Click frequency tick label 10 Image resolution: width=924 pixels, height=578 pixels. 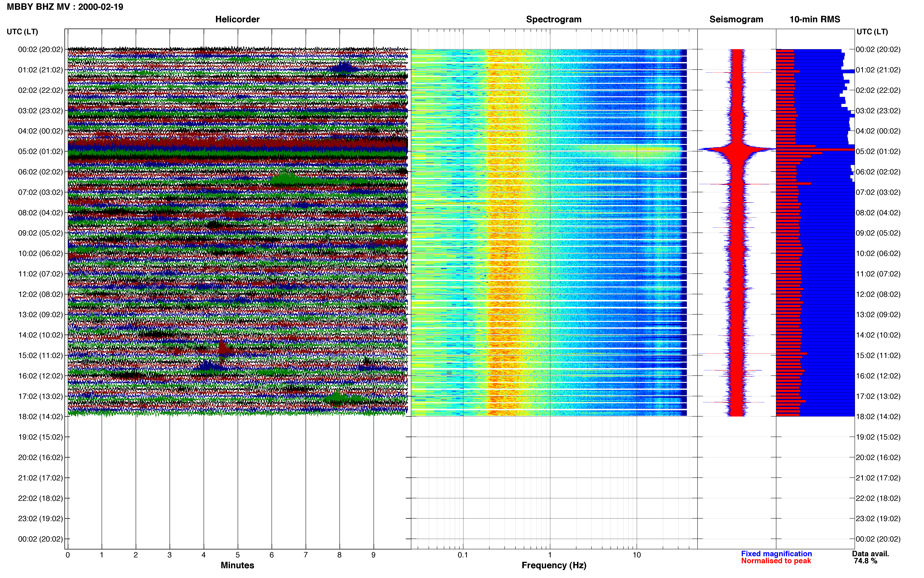[x=637, y=555]
